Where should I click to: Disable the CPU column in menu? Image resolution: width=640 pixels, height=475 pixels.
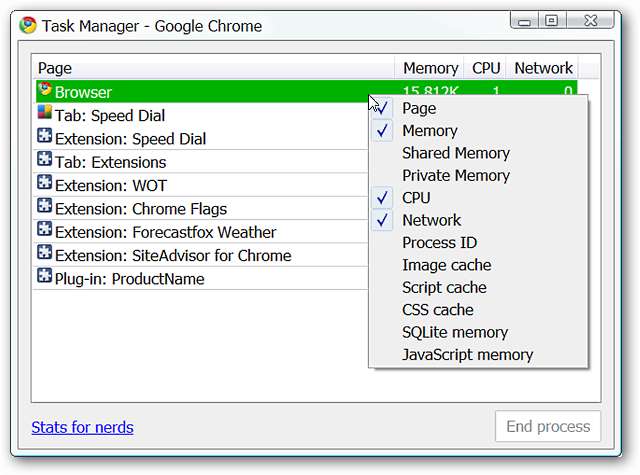pyautogui.click(x=416, y=198)
